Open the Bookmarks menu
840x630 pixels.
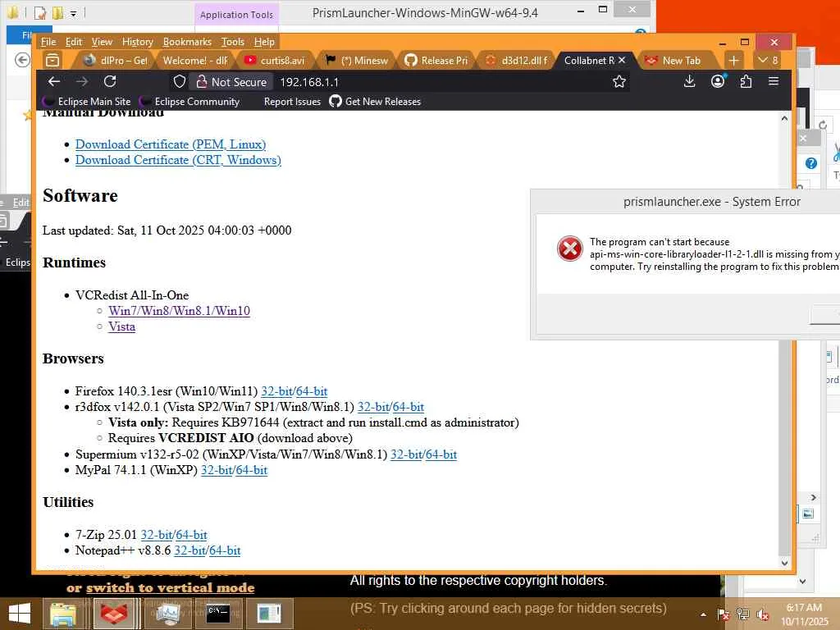pos(187,42)
